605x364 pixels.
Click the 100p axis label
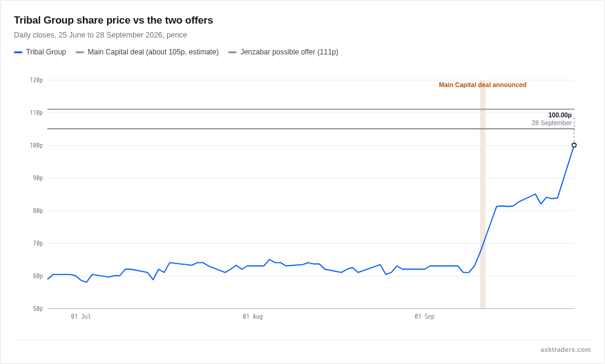[x=36, y=145]
